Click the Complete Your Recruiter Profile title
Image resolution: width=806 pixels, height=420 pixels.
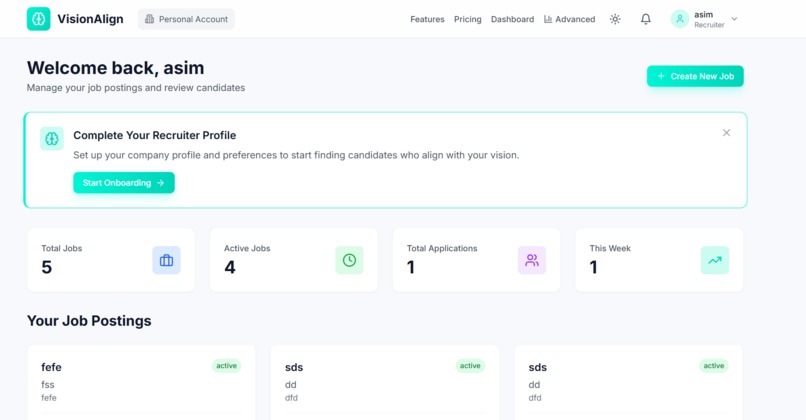(155, 135)
